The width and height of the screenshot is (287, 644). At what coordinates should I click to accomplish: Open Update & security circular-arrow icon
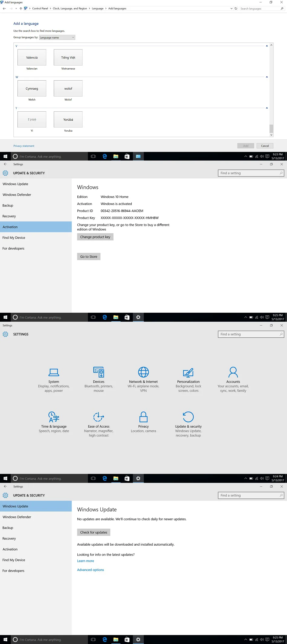coord(188,417)
